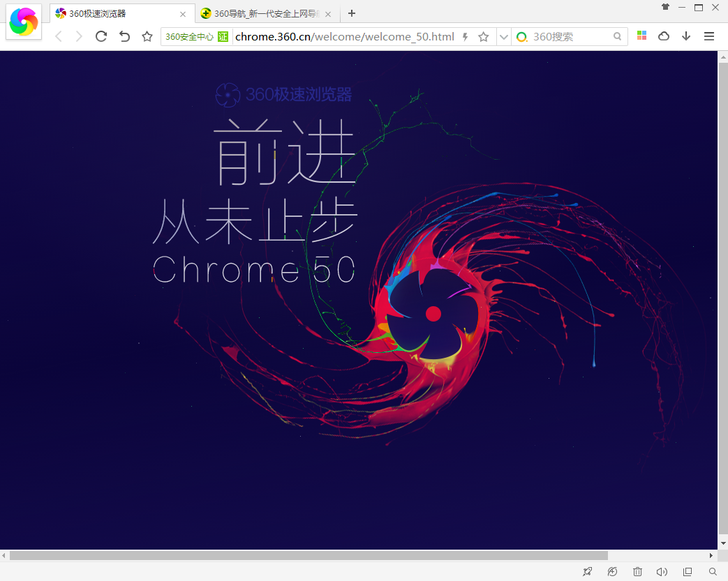This screenshot has width=728, height=581.
Task: Click the page zoom magnifier in status bar
Action: tap(711, 571)
